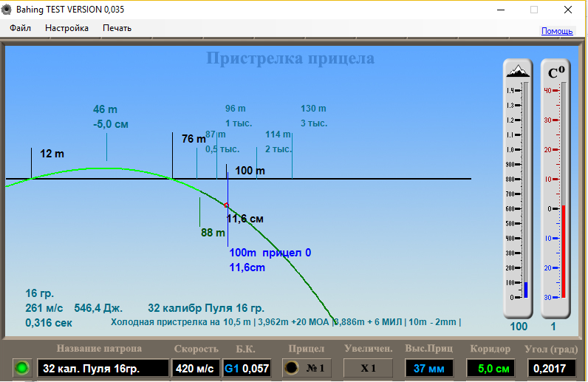The width and height of the screenshot is (588, 382).
Task: Click the scope height 37 мм field
Action: pyautogui.click(x=429, y=368)
